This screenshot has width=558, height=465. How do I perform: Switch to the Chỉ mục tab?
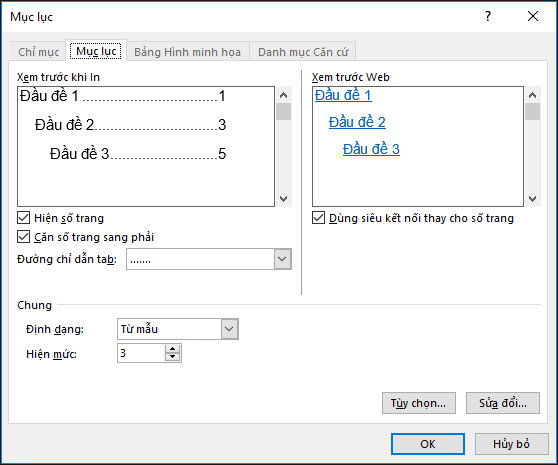point(38,52)
